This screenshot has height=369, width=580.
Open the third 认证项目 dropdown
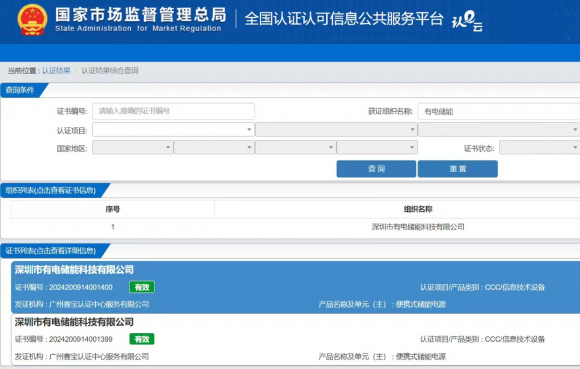(499, 129)
